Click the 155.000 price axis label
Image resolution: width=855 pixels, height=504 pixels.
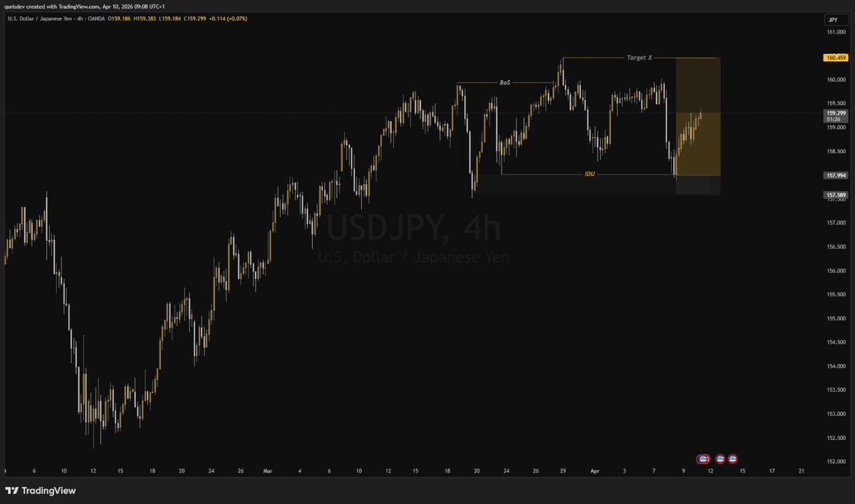835,318
